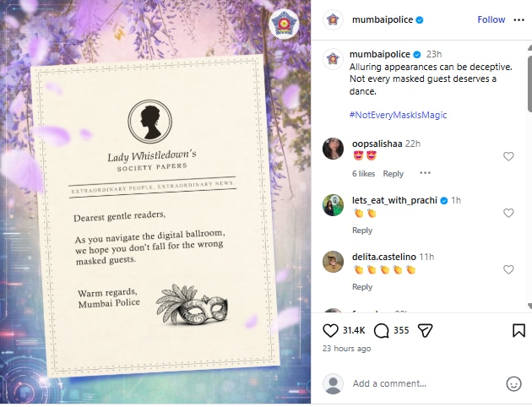Like the post with the heart icon
The width and height of the screenshot is (532, 407).
pyautogui.click(x=330, y=331)
